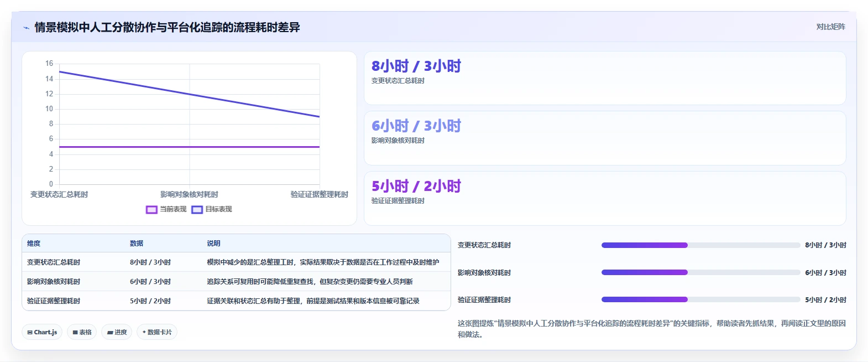Select 变更状态汇总耗时 cell in the table's first row
Screen dimensions: 868x362
pos(54,262)
